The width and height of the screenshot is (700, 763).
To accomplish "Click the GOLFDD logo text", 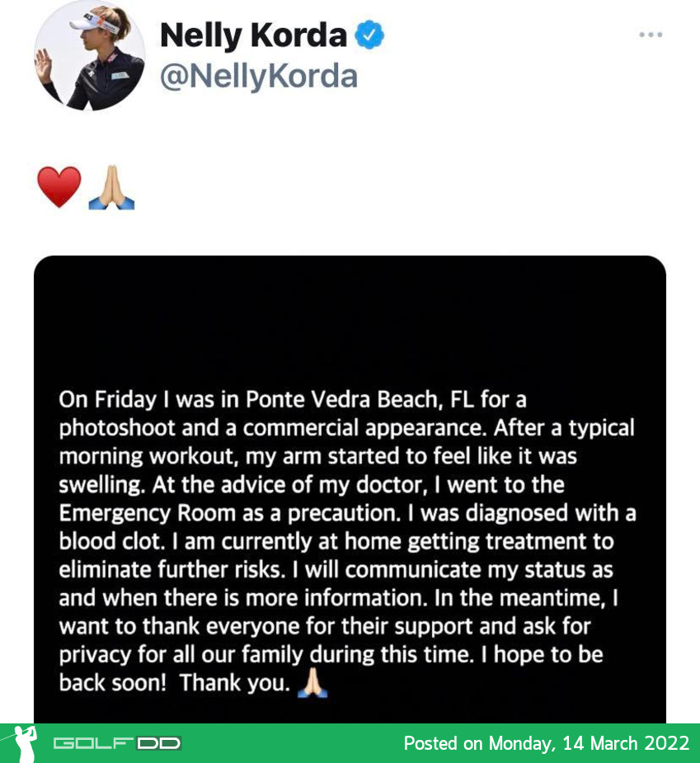I will (x=117, y=743).
